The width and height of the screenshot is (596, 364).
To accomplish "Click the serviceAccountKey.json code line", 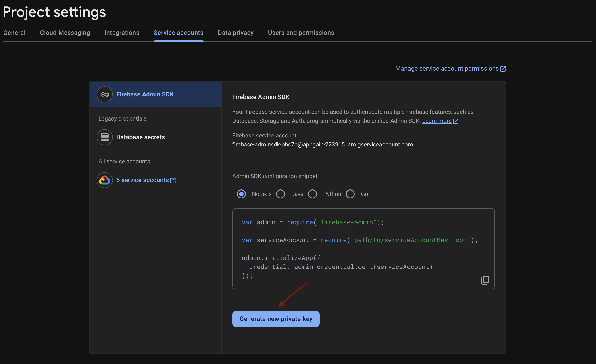I will (x=360, y=240).
